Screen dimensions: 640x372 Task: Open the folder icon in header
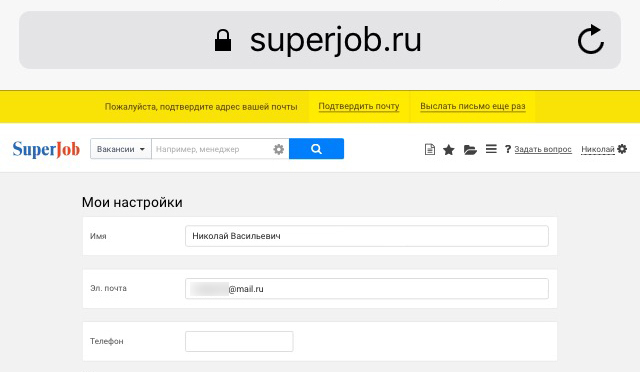(x=470, y=150)
